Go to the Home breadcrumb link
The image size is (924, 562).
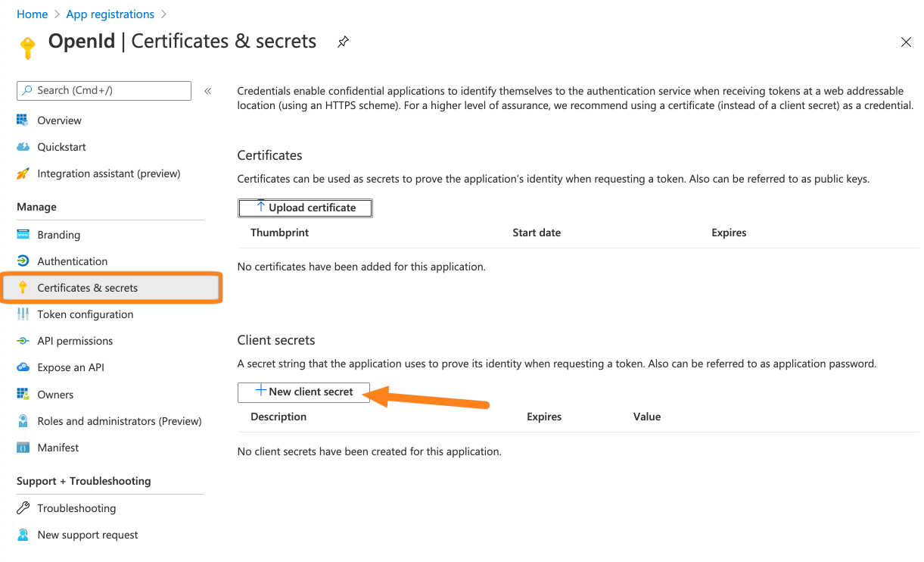[32, 14]
